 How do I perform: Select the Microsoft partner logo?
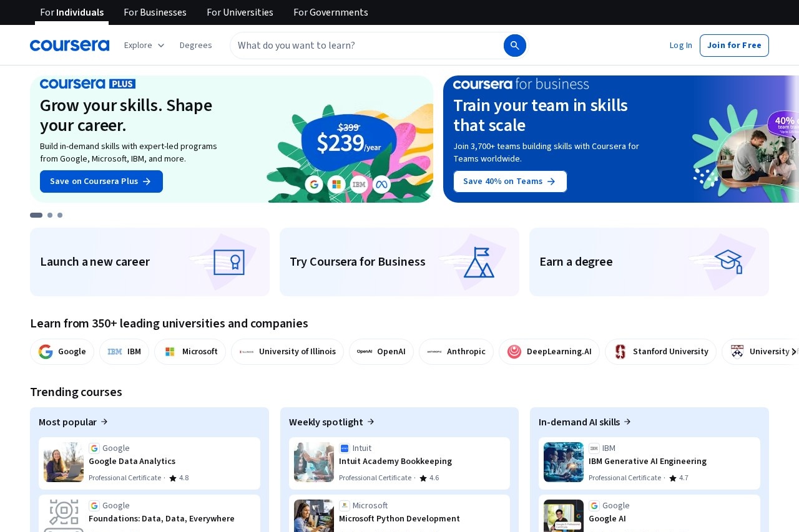click(x=190, y=351)
